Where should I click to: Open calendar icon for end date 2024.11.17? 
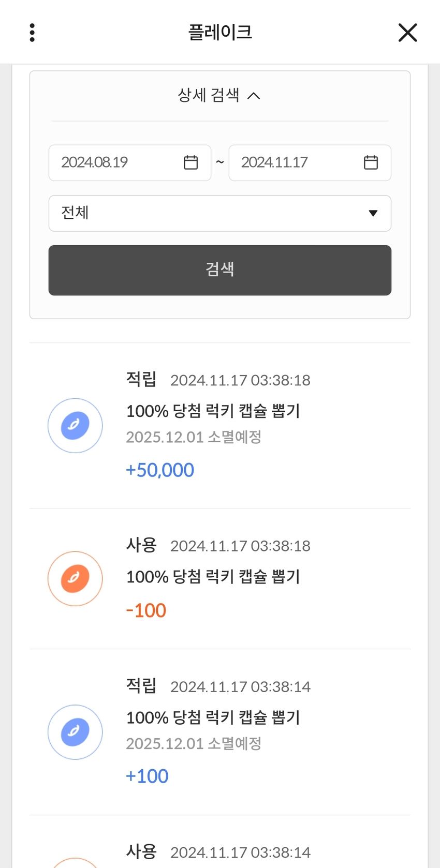click(x=371, y=162)
